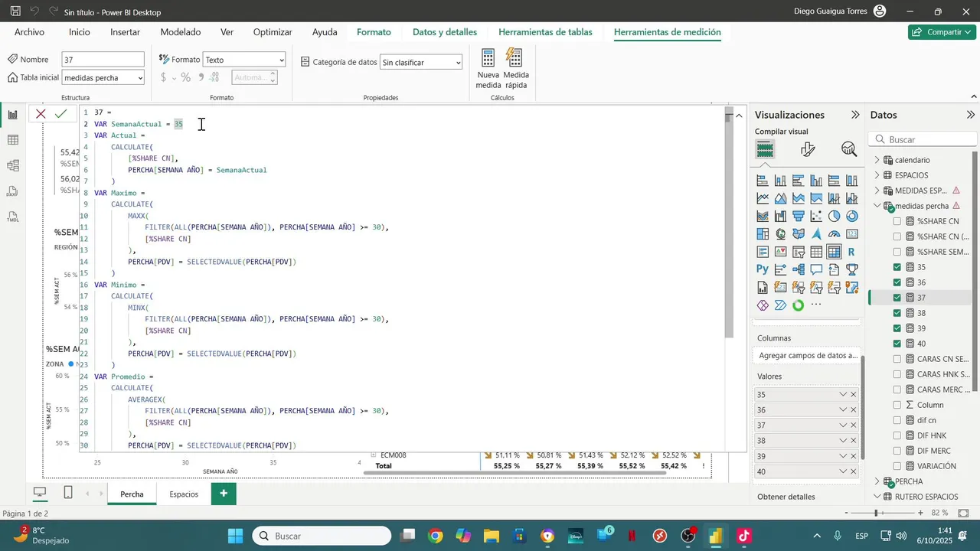This screenshot has height=551, width=980.
Task: Switch to Report view in left sidebar
Action: (12, 115)
